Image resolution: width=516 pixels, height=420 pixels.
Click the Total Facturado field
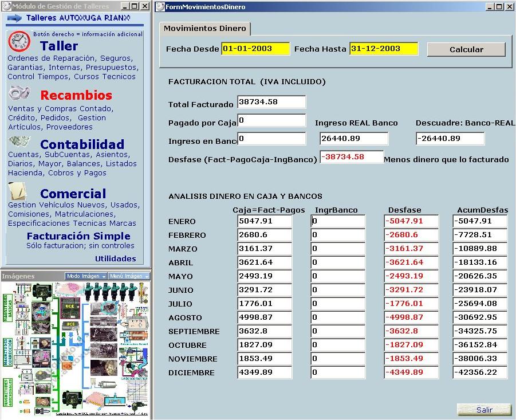(x=271, y=102)
